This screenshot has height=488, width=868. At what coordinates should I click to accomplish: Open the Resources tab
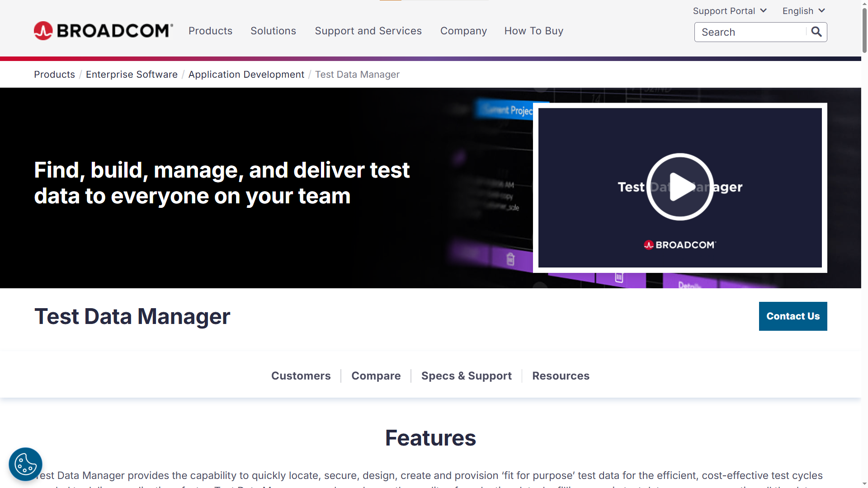click(561, 375)
